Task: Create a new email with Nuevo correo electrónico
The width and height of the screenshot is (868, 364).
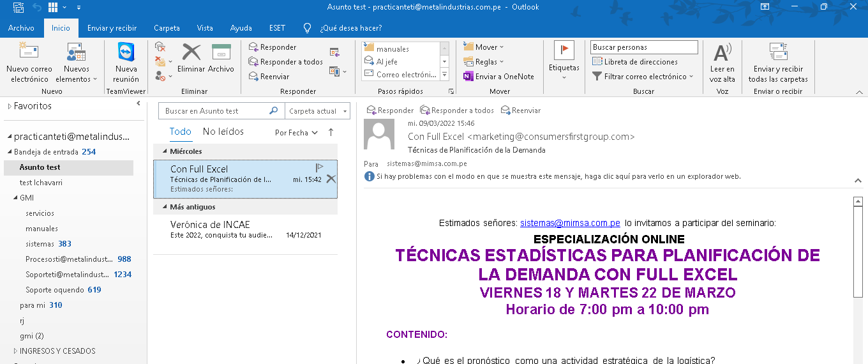Action: [x=29, y=63]
